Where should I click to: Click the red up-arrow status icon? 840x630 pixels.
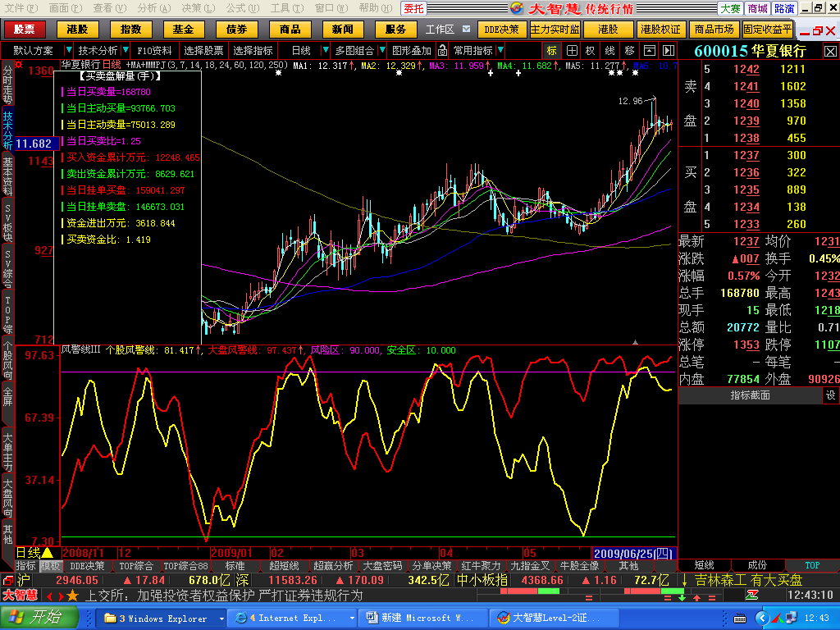696,597
